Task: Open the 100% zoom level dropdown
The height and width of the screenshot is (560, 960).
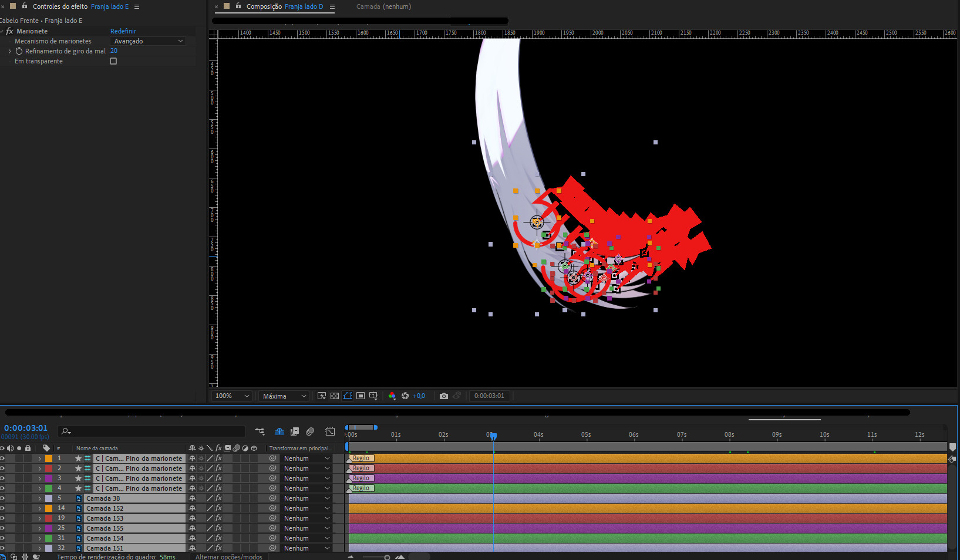Action: 231,396
